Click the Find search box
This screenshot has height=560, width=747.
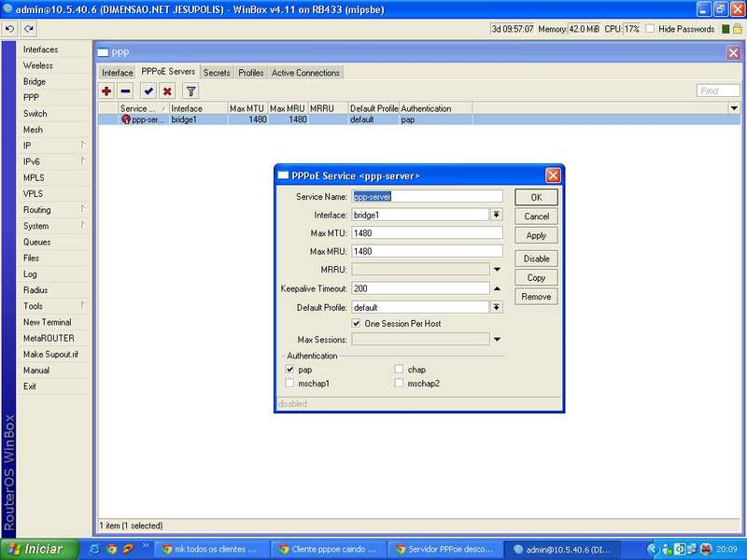718,91
